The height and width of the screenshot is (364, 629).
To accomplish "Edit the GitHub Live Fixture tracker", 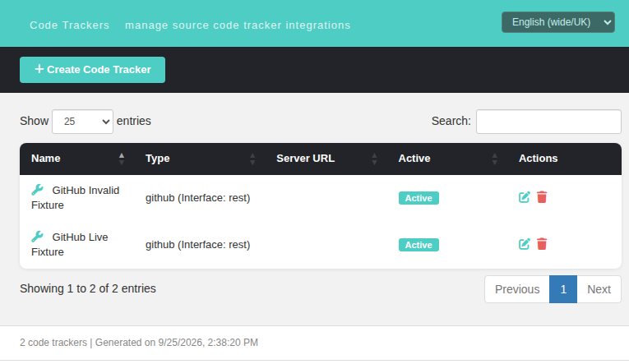I will (525, 244).
